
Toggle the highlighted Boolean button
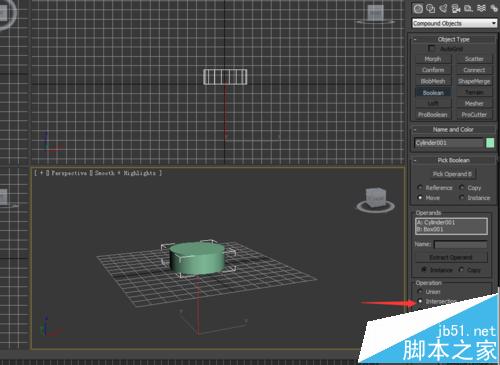[433, 93]
